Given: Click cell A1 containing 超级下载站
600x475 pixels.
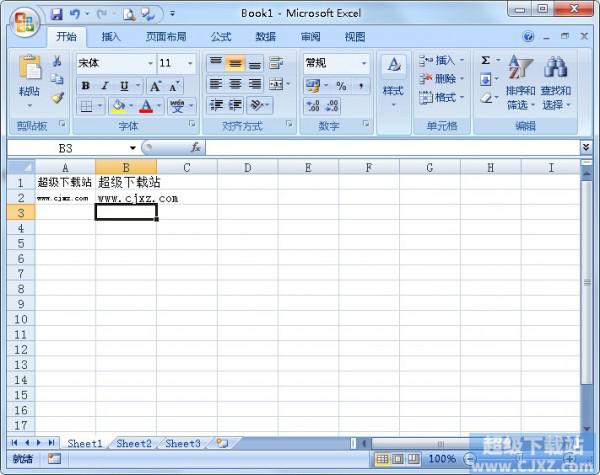Looking at the screenshot, I should [x=65, y=182].
